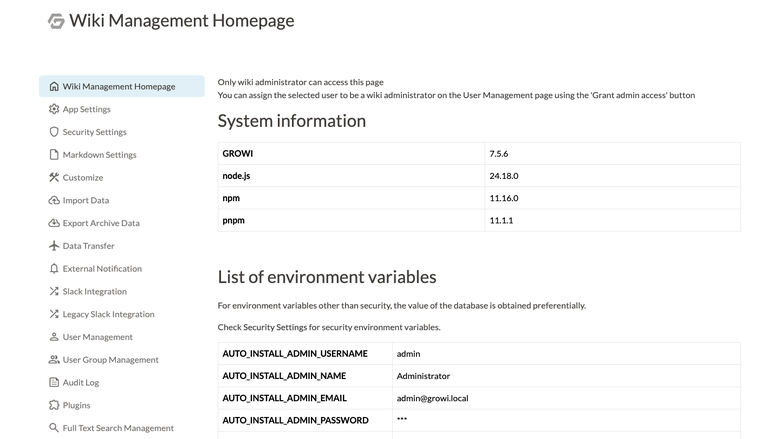Click the npm row label
The image size is (780, 439).
[231, 198]
